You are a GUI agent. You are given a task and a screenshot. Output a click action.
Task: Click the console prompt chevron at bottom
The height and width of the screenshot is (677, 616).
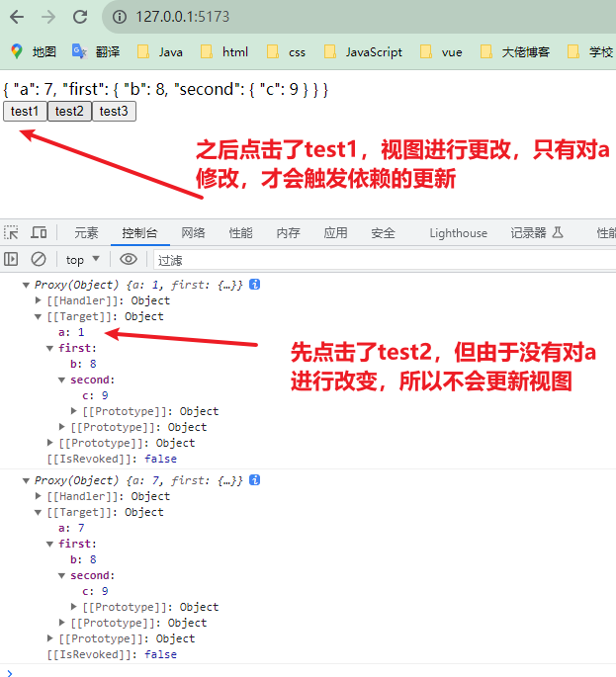[x=10, y=673]
